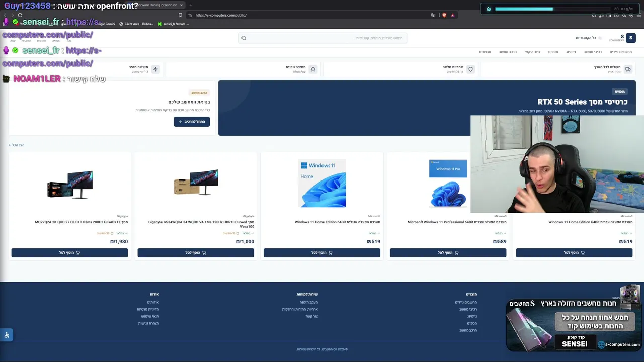The height and width of the screenshot is (362, 644).
Task: Open the Gigabyte MO27Q2A monitor product image
Action: point(70,184)
